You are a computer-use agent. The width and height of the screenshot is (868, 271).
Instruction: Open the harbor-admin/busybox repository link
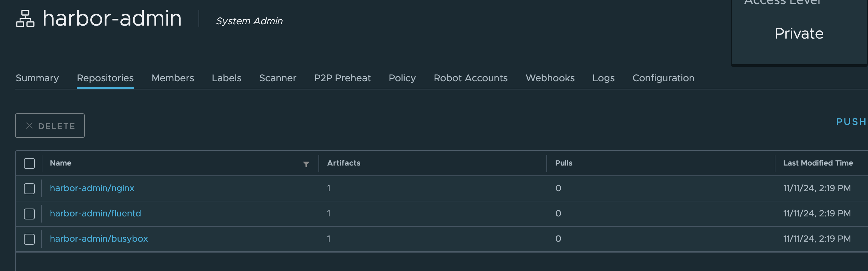(x=99, y=239)
